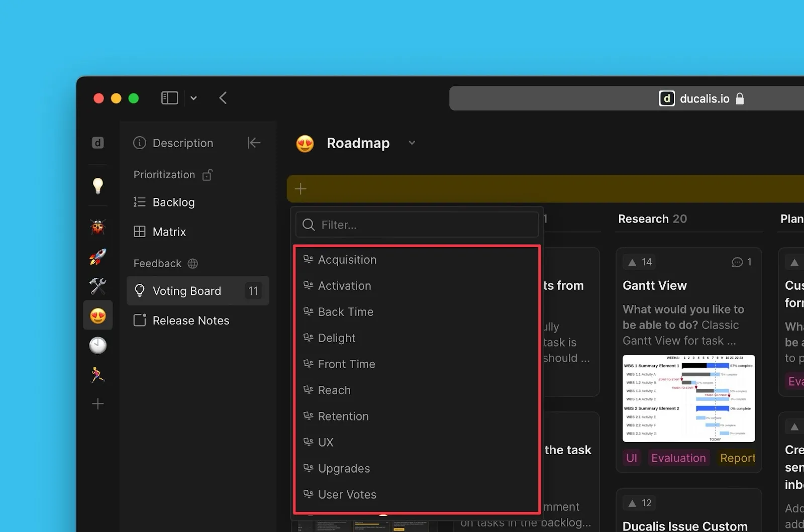Open dropdown arrow next to sidebar toggle

[x=193, y=98]
